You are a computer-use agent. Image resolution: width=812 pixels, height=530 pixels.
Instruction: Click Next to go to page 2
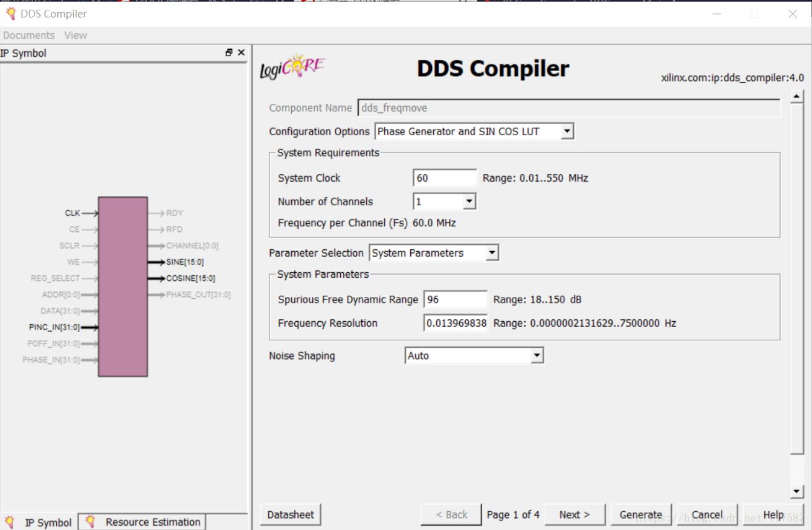click(x=573, y=514)
